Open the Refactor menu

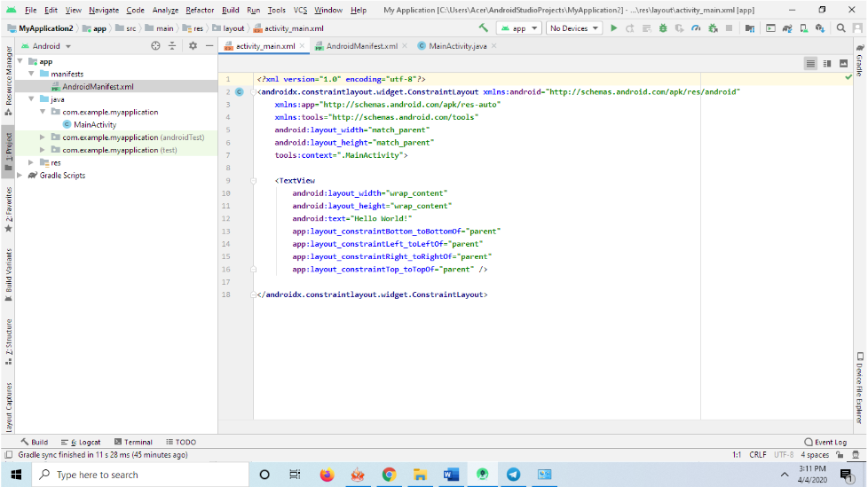200,10
